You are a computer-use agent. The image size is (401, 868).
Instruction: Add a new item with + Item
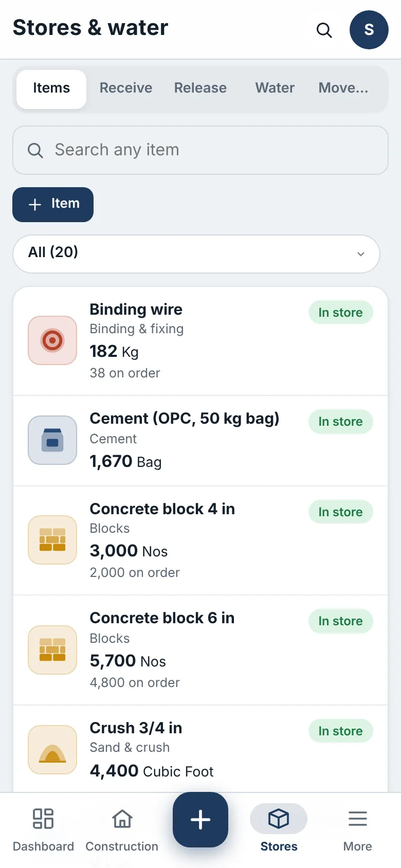point(53,205)
